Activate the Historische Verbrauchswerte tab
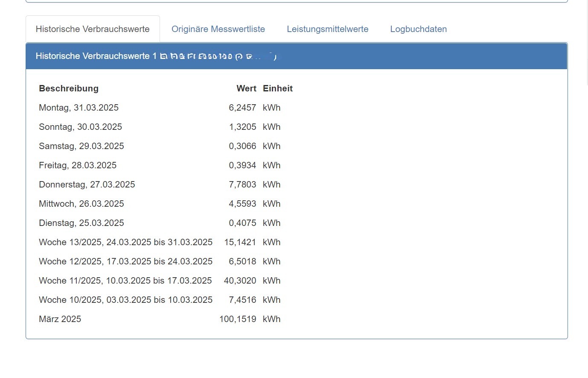 click(x=93, y=29)
